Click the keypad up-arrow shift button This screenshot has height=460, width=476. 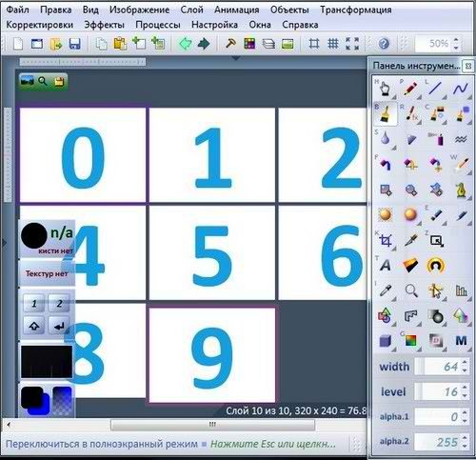[x=34, y=326]
